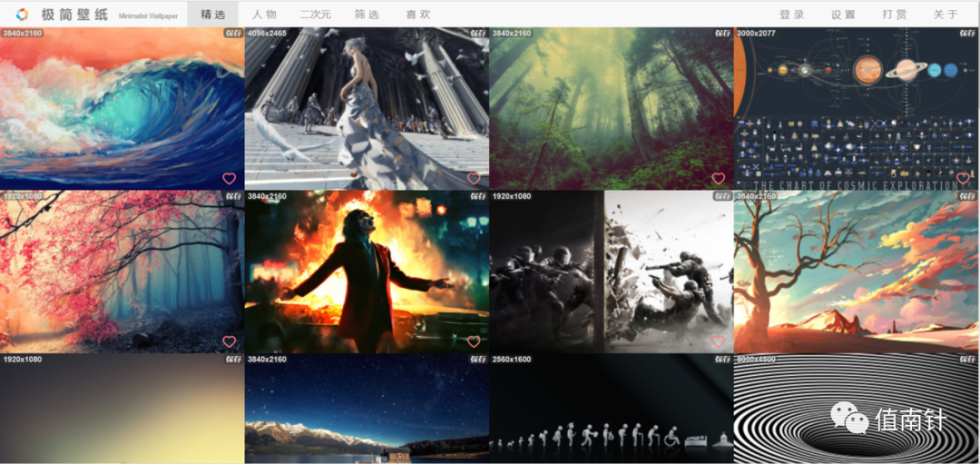Click heart on the Joker fire wallpaper
The width and height of the screenshot is (980, 464).
(474, 342)
